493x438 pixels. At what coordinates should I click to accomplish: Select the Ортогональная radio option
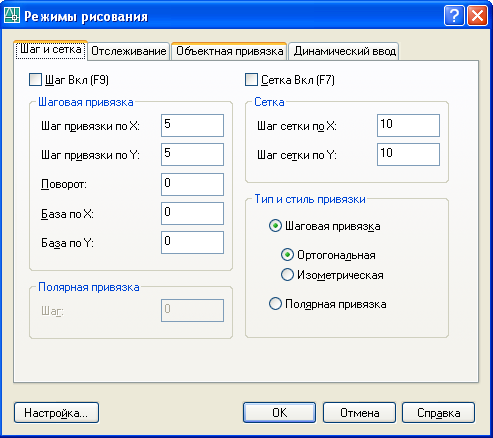(287, 255)
